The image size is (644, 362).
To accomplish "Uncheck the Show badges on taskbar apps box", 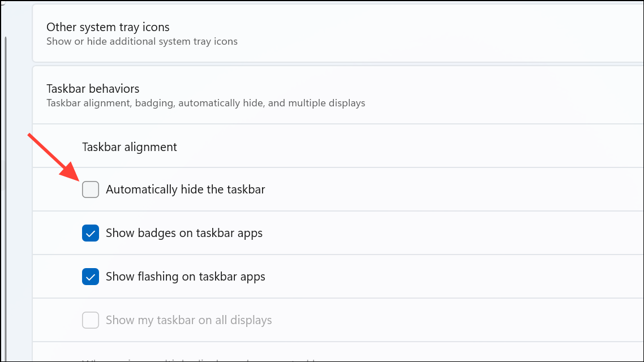I will click(x=91, y=233).
